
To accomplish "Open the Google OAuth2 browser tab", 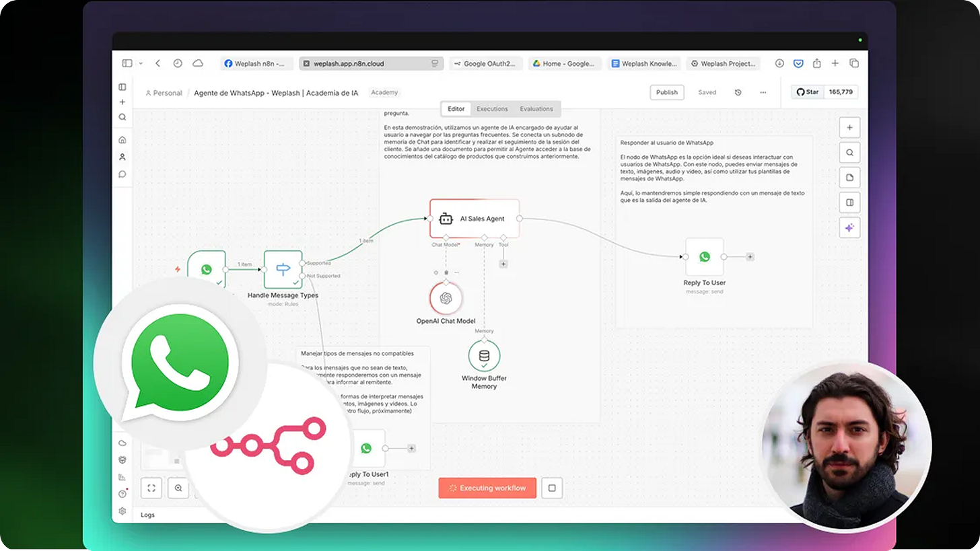I will [485, 63].
